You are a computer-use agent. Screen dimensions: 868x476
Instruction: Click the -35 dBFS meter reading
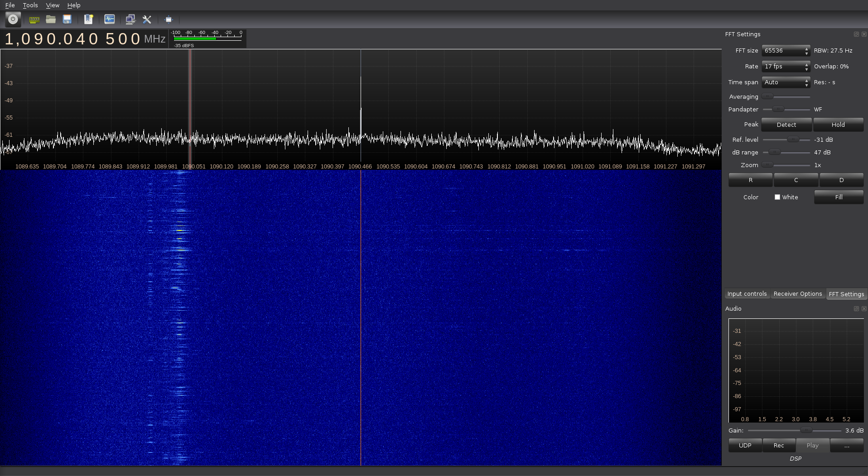point(184,45)
